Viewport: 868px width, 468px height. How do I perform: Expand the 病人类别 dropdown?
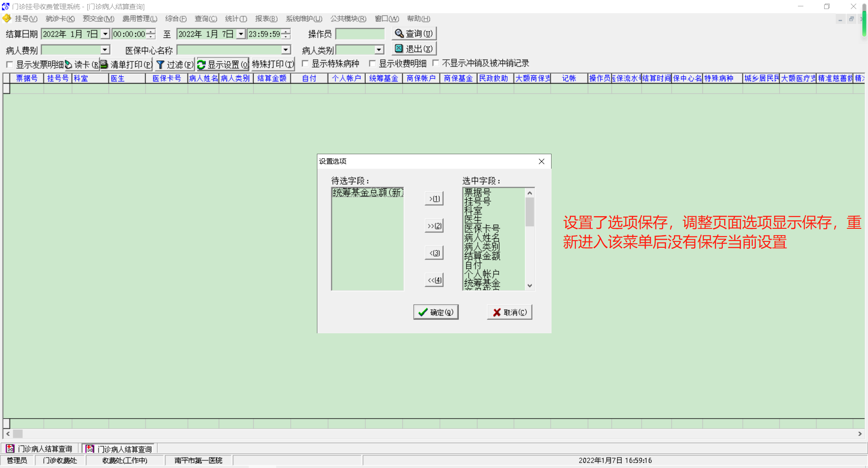379,50
